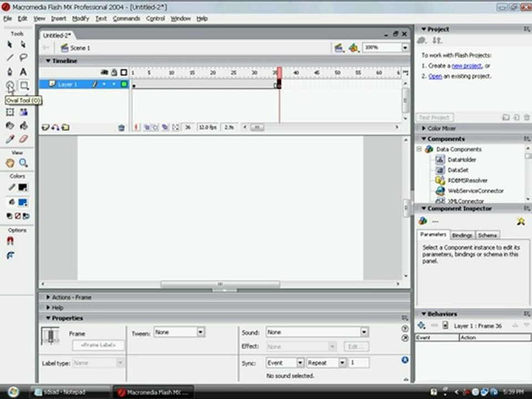
Task: Click the stroke color swatch
Action: tap(23, 187)
